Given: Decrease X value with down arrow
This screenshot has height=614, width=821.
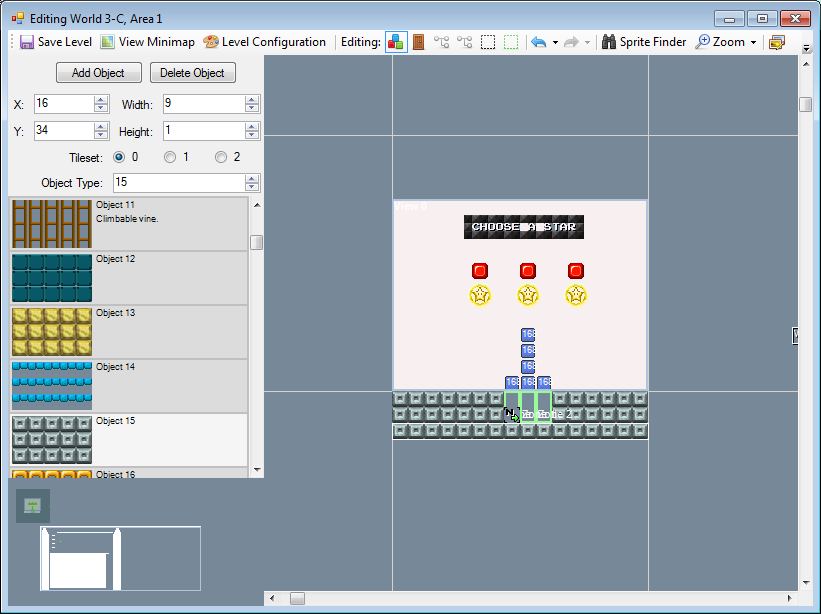Looking at the screenshot, I should [x=101, y=108].
